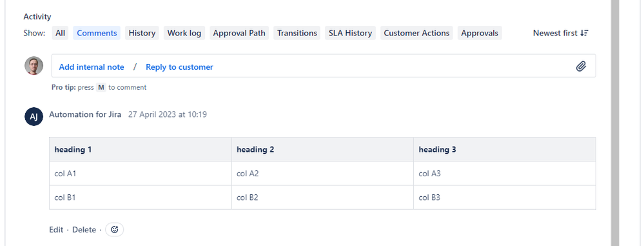644x246 pixels.
Task: Click the Automation for Jira AJ avatar
Action: coord(34,117)
